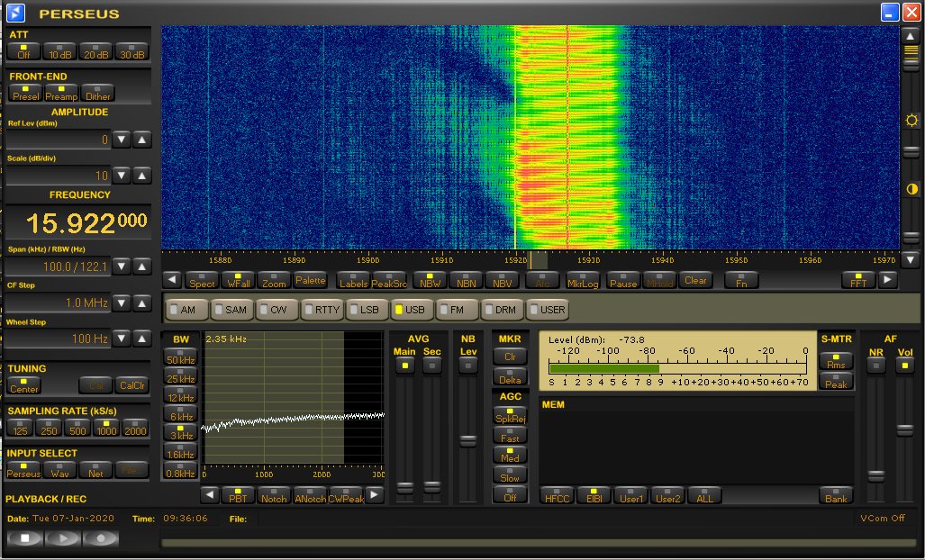The height and width of the screenshot is (560, 925).
Task: Click the AF Vol slider
Action: click(x=905, y=430)
